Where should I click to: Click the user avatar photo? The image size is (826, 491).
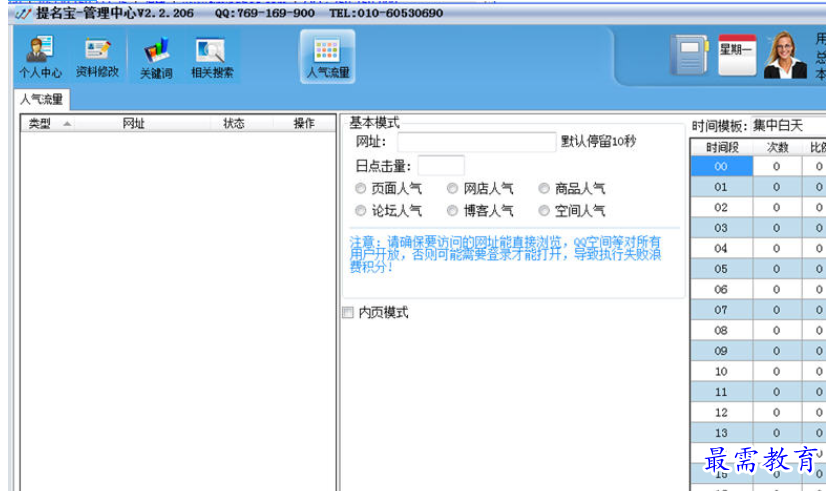tap(785, 55)
